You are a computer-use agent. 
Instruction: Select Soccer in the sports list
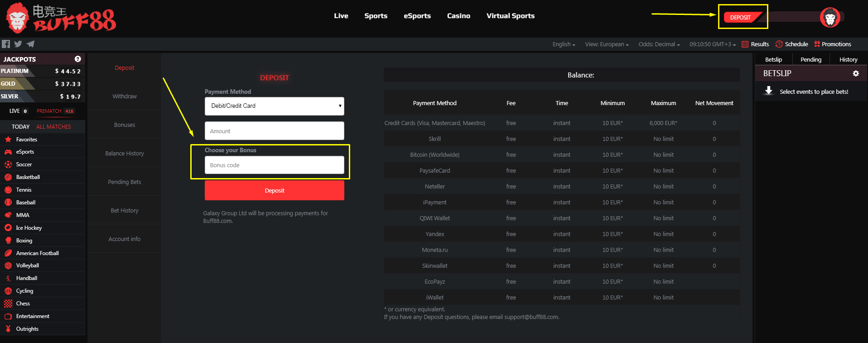click(x=24, y=164)
